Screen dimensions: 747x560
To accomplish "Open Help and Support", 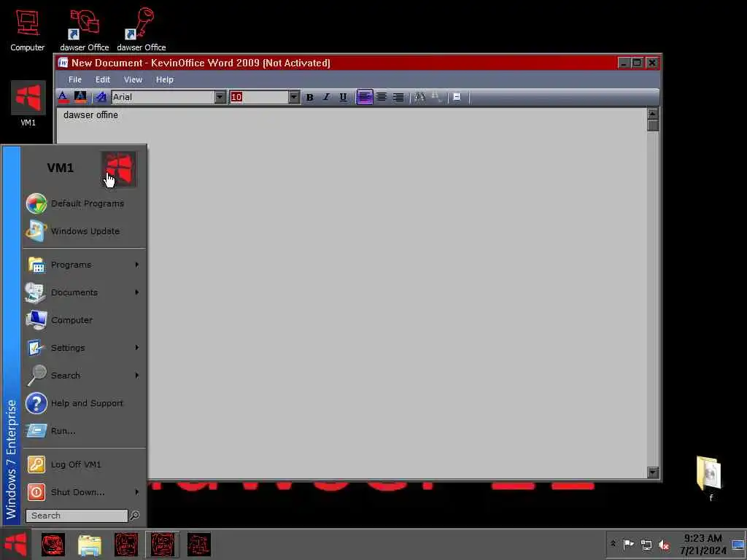I will click(85, 403).
